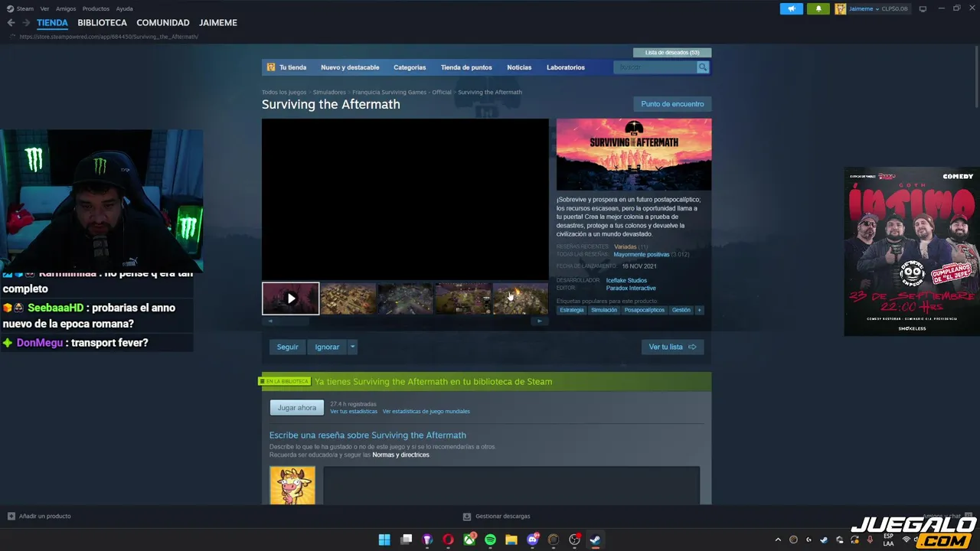Image resolution: width=980 pixels, height=551 pixels.
Task: Click the Estrategia tag
Action: click(x=571, y=310)
